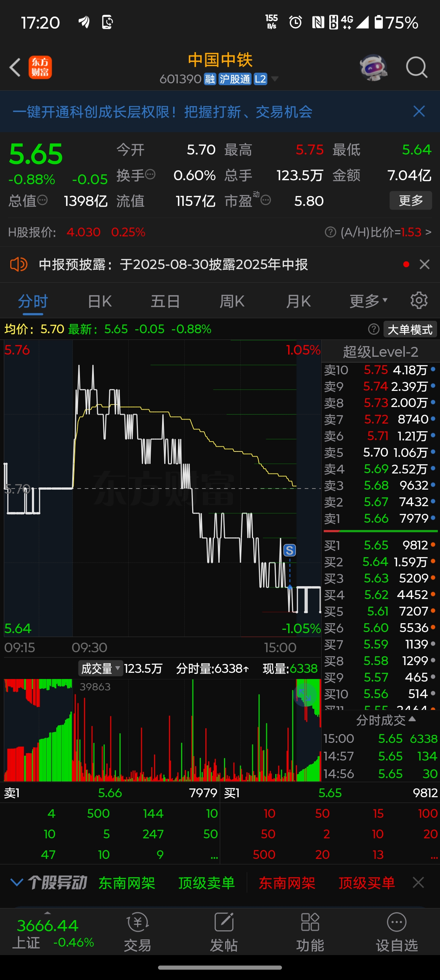
Task: Open the 更多 chart period dropdown
Action: (x=368, y=301)
